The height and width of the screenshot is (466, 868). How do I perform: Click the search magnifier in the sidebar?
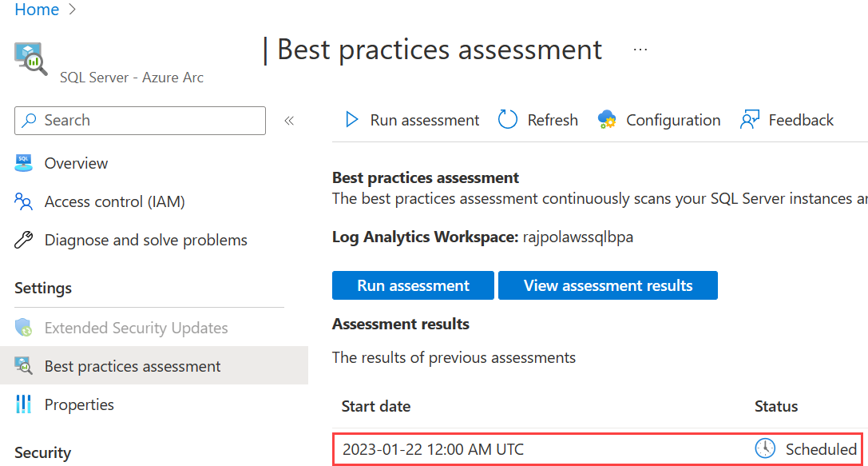point(28,120)
